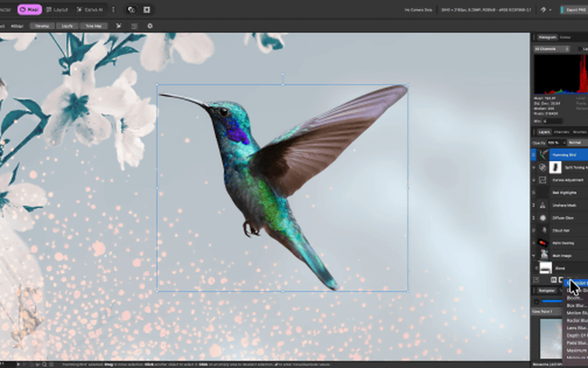
Task: Open the Layers tab
Action: tap(544, 132)
